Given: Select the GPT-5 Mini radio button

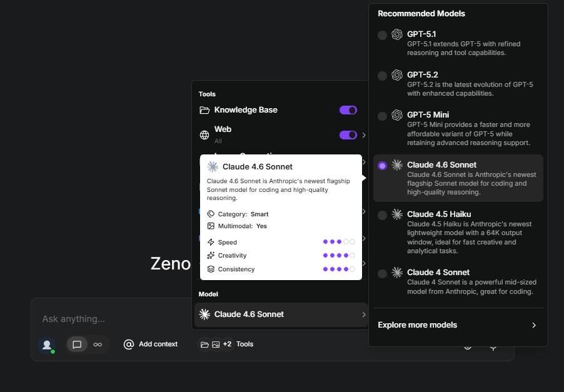Looking at the screenshot, I should (382, 116).
